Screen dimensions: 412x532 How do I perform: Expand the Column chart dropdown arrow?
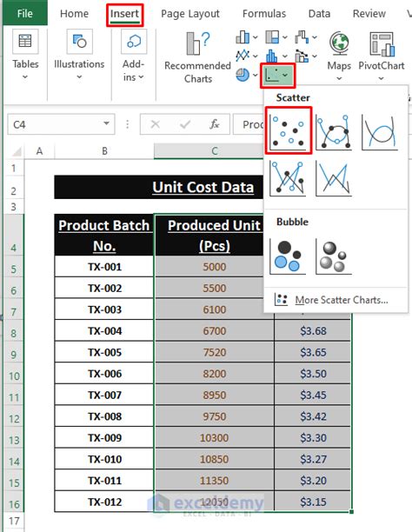pos(256,37)
